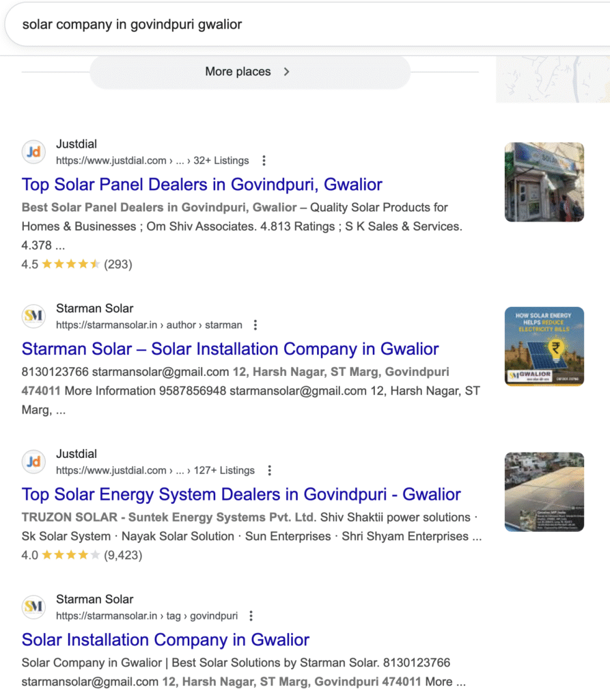
Task: Click the storefront thumbnail of the first Justdial result
Action: 544,182
